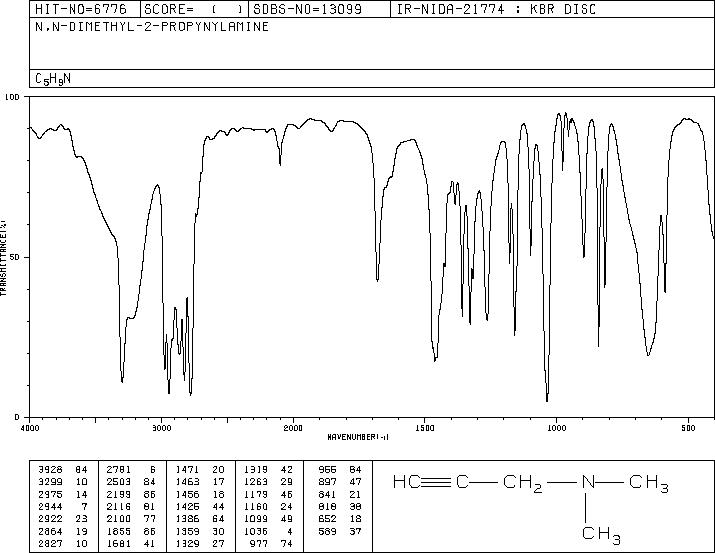Click peak table value 2944
This screenshot has height=553, width=715.
tap(50, 506)
